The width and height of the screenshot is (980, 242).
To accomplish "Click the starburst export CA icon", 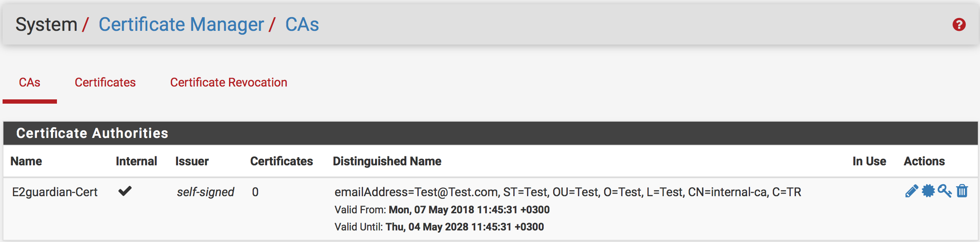I will [x=928, y=191].
